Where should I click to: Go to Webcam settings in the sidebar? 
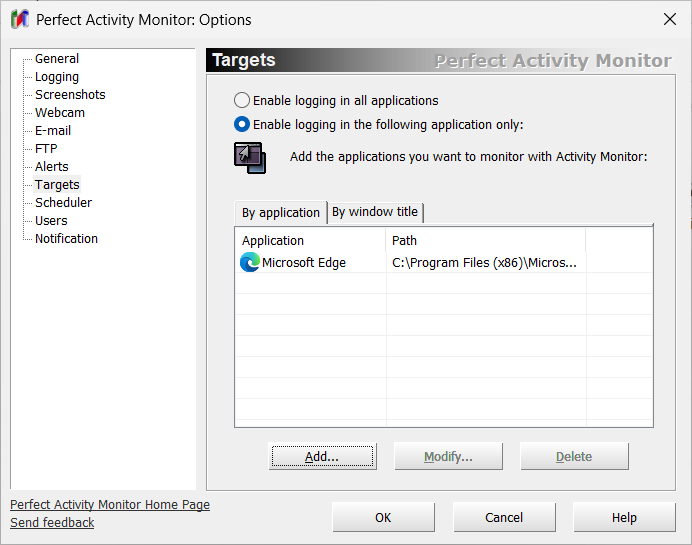click(60, 113)
